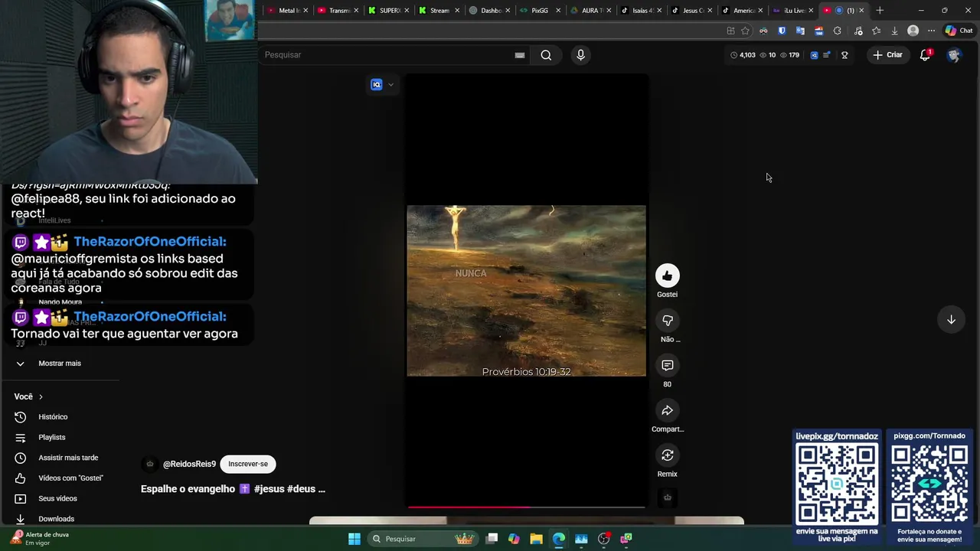This screenshot has width=980, height=551.
Task: Open Histórico in the sidebar
Action: [x=53, y=417]
